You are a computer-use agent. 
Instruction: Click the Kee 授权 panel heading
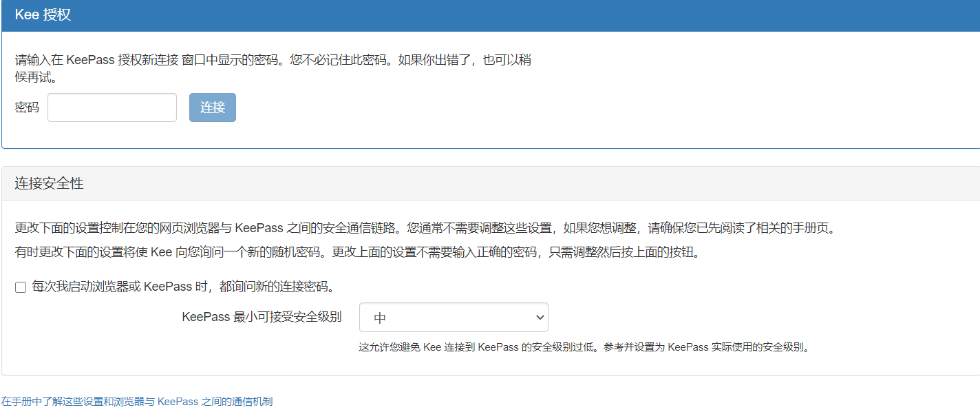(43, 15)
